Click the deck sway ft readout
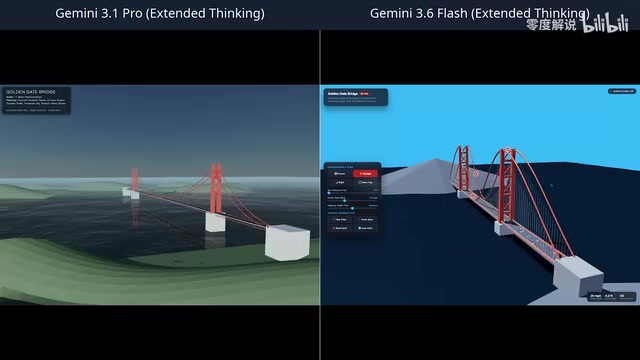Image resolution: width=640 pixels, height=360 pixels. [x=609, y=296]
